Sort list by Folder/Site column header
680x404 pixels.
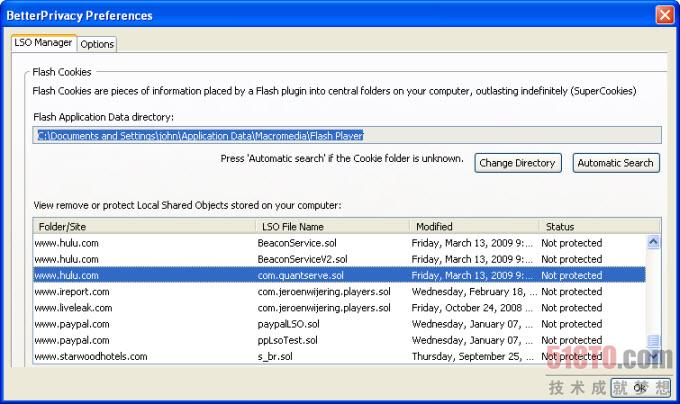point(145,226)
